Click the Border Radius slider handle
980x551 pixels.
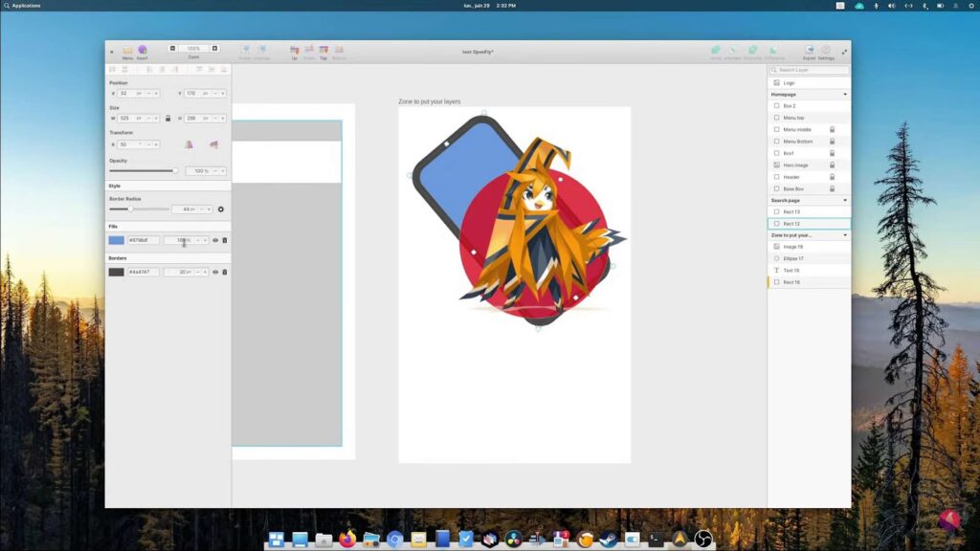pyautogui.click(x=130, y=209)
